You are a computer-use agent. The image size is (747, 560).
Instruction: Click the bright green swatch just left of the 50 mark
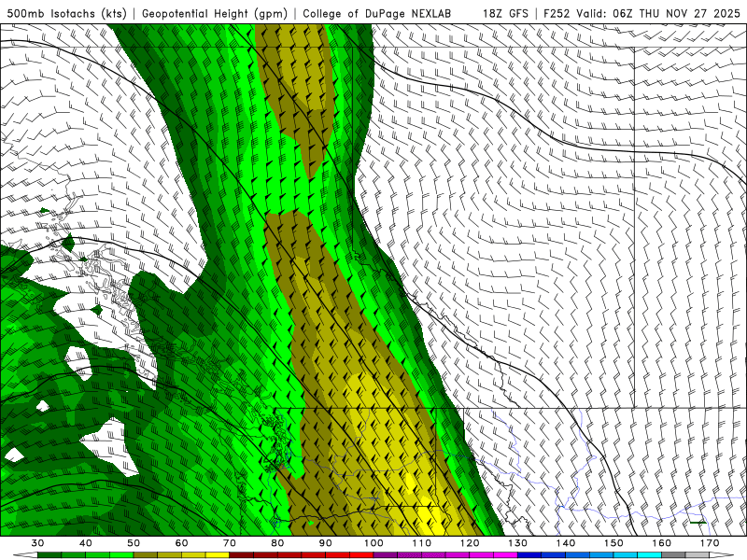(x=121, y=555)
